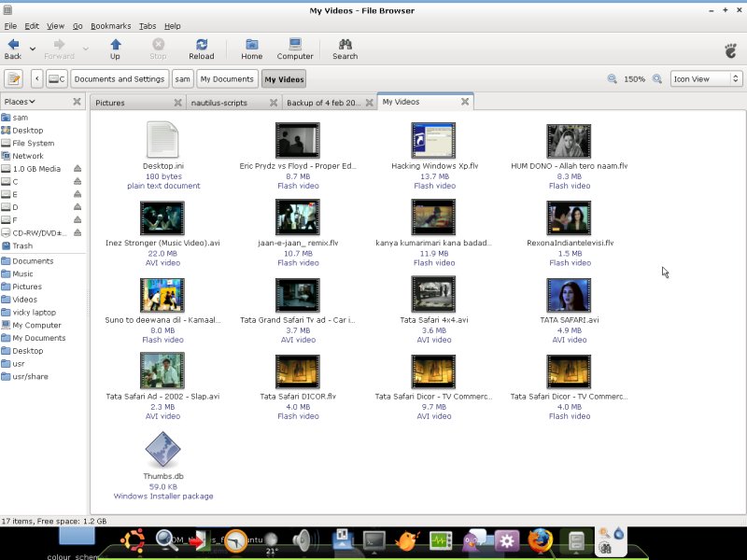Eject drive E in sidebar

click(78, 194)
